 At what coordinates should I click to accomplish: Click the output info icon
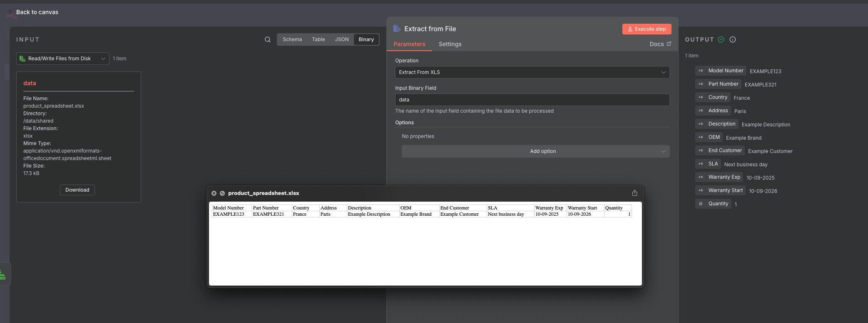pos(733,39)
